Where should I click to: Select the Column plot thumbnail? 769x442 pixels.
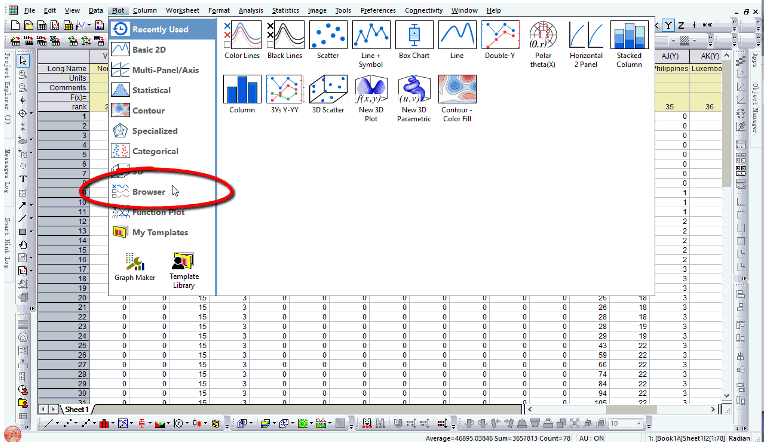[x=242, y=94]
